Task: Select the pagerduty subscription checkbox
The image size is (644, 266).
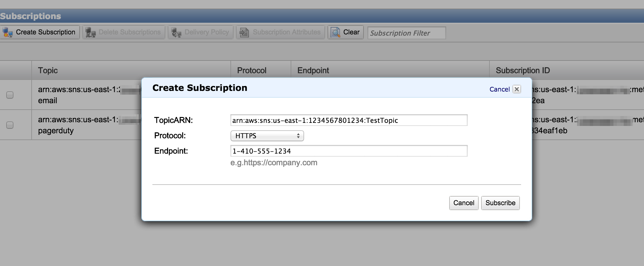Action: coord(10,125)
